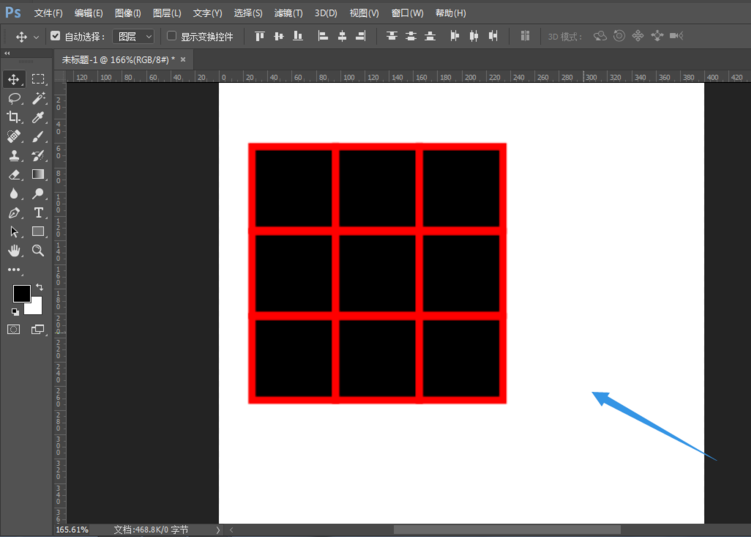Click Align Bottom Edges button
The width and height of the screenshot is (751, 537).
298,36
